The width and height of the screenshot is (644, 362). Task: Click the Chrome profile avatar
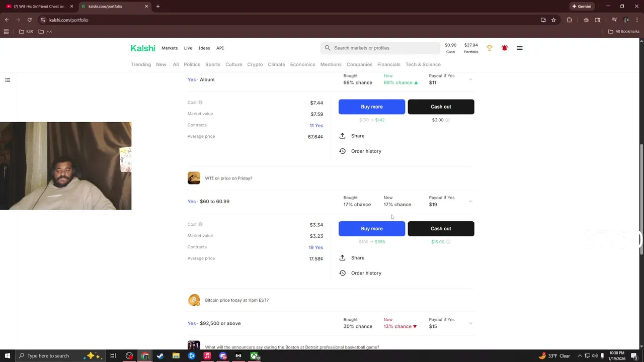tap(626, 20)
